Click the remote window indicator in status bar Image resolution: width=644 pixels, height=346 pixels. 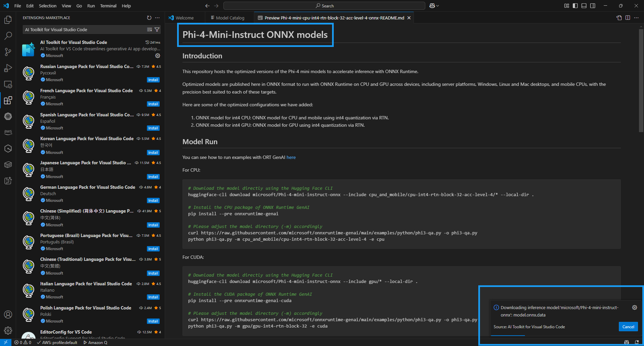point(6,343)
